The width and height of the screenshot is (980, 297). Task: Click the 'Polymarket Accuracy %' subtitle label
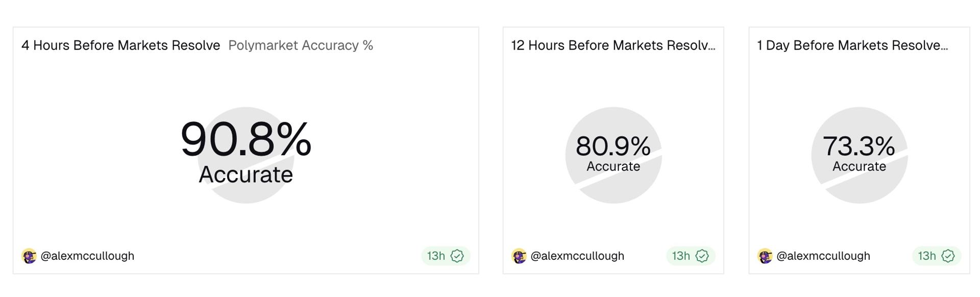tap(301, 45)
